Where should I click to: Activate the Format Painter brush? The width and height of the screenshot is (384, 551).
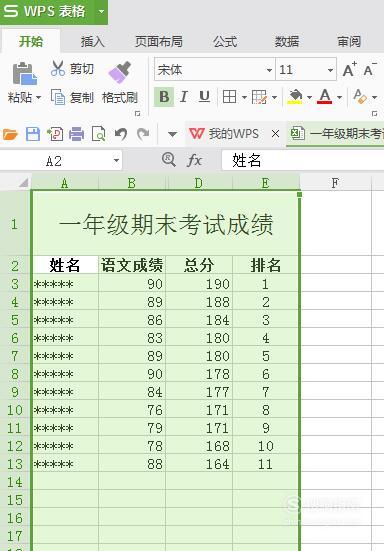click(x=120, y=72)
